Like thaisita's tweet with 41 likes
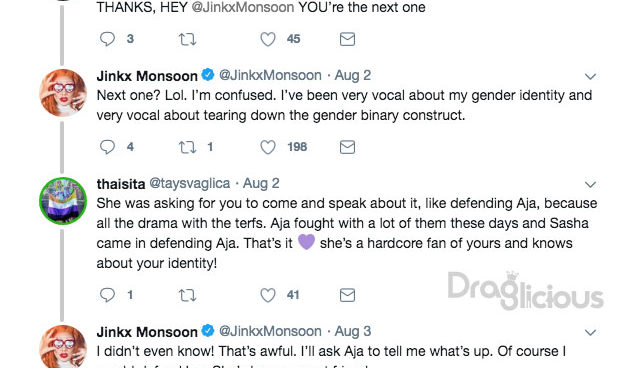637x368 pixels. pos(268,295)
